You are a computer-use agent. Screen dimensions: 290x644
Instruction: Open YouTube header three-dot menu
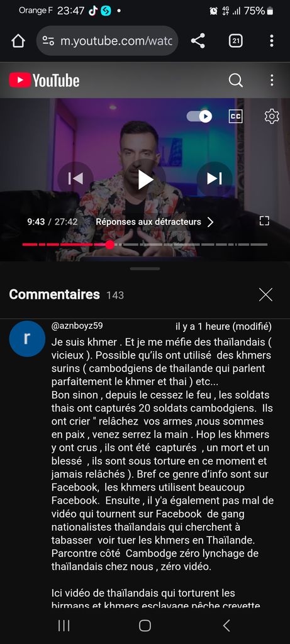click(272, 80)
